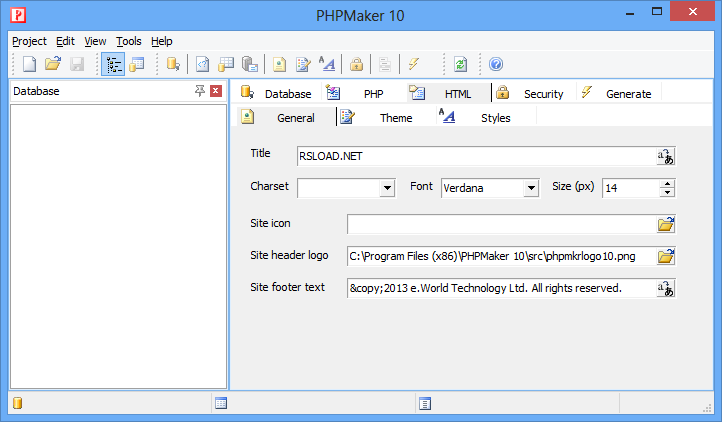Click the table setup toolbar icon
Screen dimensions: 722x422
pyautogui.click(x=226, y=64)
